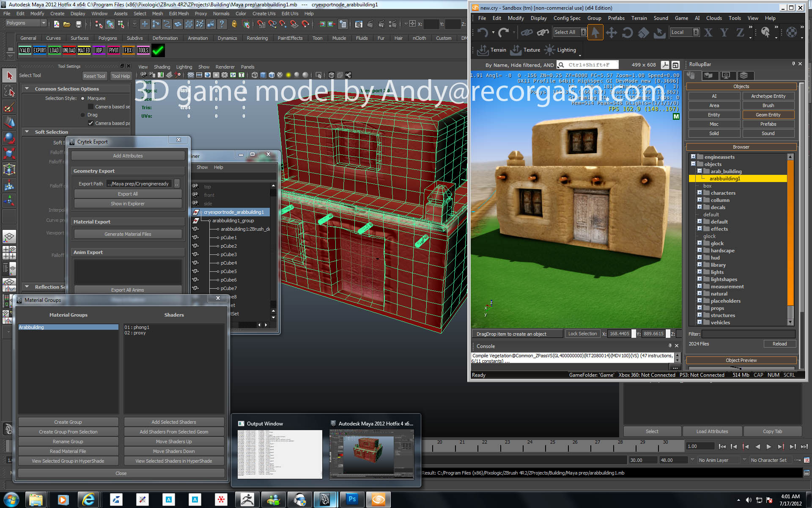Pick the Move tool cone icon in Maya
Screen dimensions: 812x508
9,122
